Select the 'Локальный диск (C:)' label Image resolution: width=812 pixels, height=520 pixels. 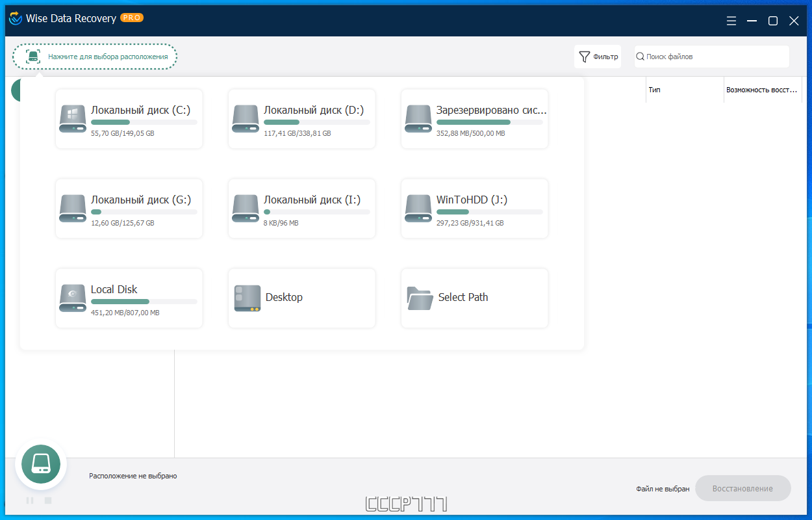pos(141,110)
